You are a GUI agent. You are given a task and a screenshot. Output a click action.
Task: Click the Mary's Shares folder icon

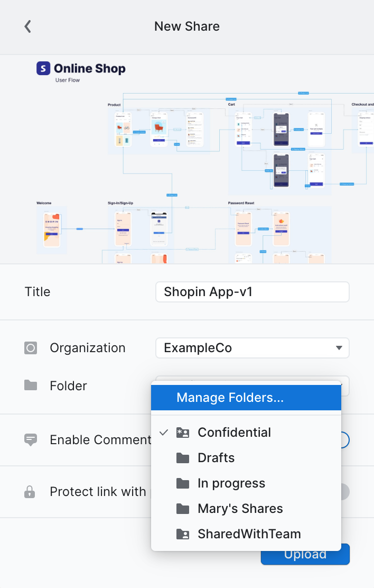pyautogui.click(x=182, y=509)
